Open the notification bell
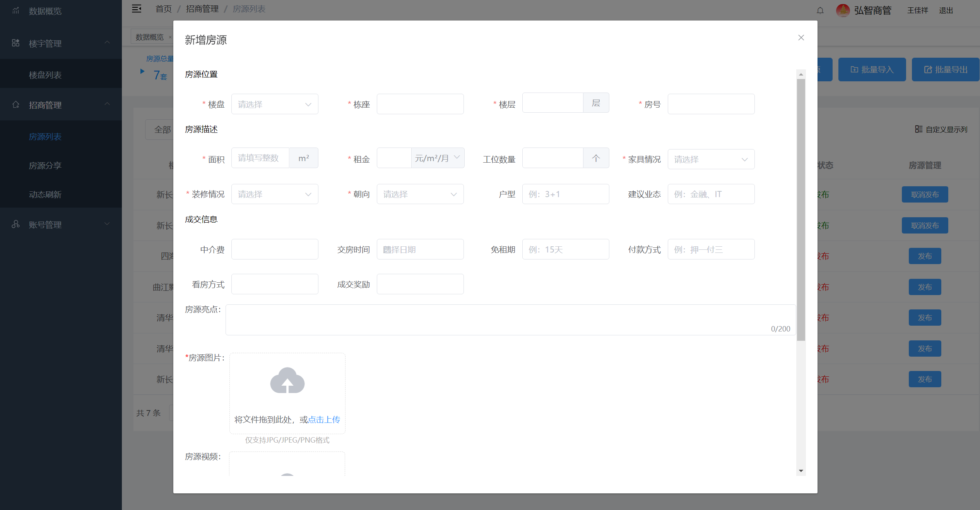The width and height of the screenshot is (980, 510). [820, 10]
